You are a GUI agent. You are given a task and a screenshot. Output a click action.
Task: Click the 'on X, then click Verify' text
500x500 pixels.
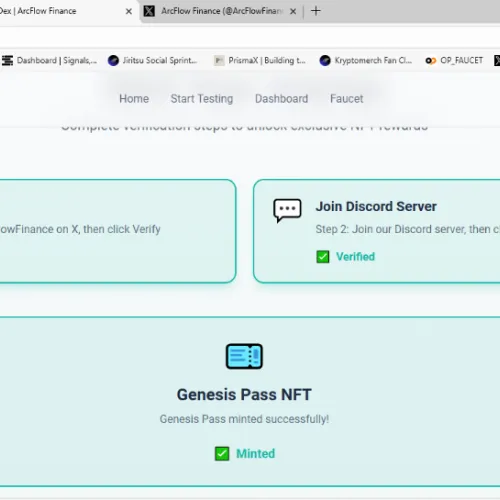coord(108,229)
